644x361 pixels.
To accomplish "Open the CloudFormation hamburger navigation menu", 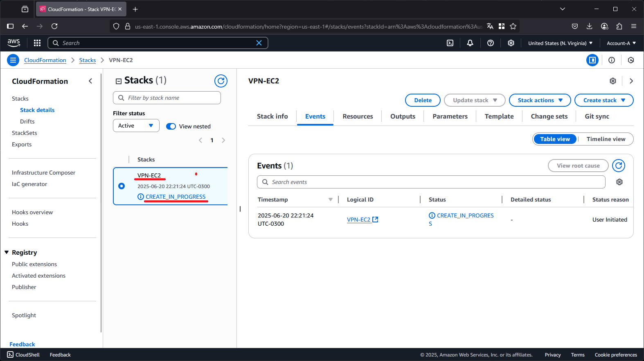I will (13, 60).
